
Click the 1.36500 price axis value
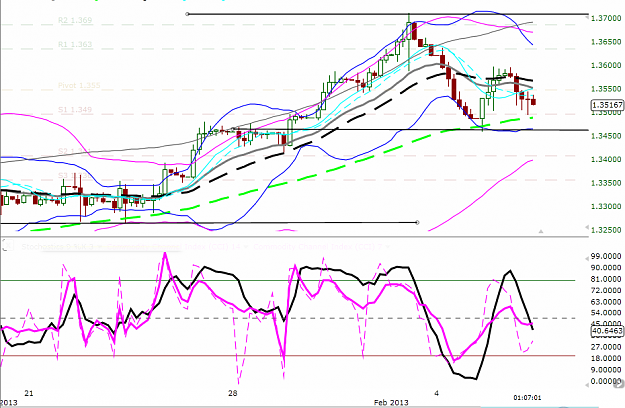click(606, 42)
